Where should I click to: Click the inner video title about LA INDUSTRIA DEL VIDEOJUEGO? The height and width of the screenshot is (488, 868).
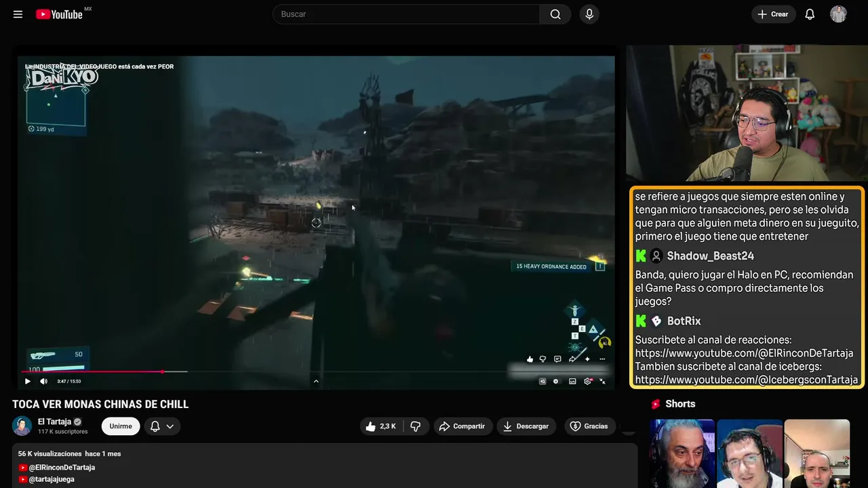click(x=100, y=66)
